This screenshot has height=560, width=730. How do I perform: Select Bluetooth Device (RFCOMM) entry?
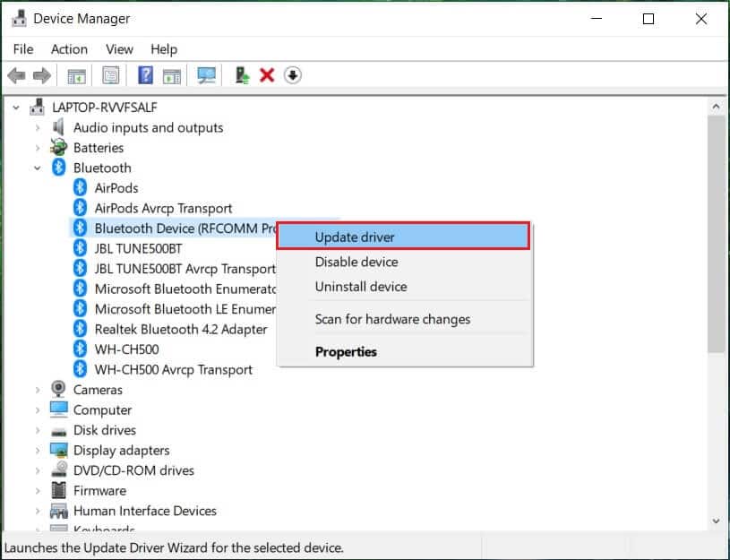(x=185, y=228)
